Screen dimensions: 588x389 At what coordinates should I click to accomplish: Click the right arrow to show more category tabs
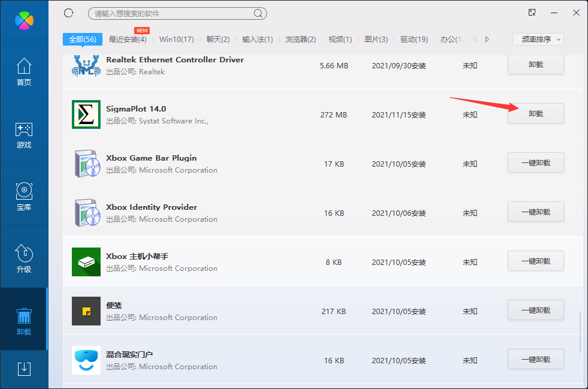point(487,39)
